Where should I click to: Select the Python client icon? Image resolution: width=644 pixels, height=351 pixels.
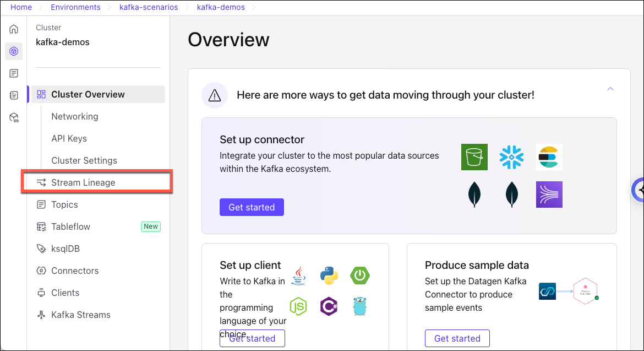click(x=329, y=276)
